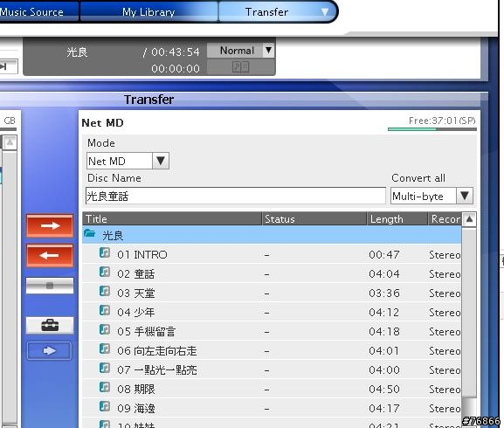Click Stereo value in 03 天堂 row
Screen dimensions: 504x428
click(445, 293)
